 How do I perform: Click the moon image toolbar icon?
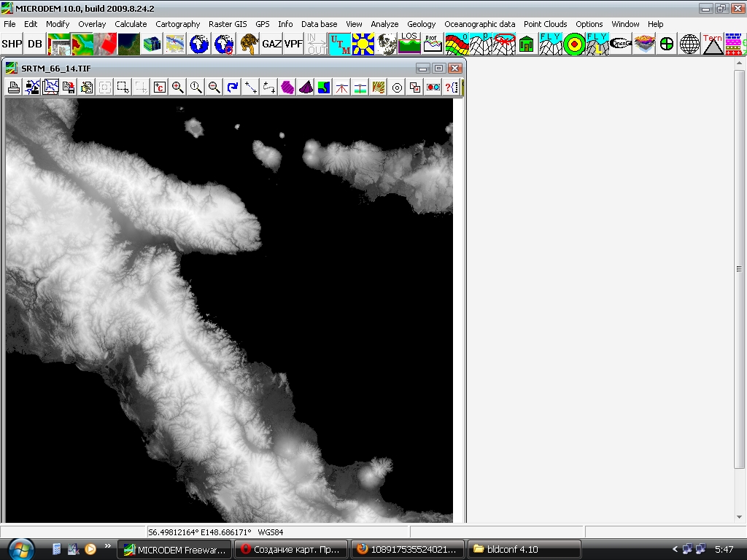click(x=387, y=44)
